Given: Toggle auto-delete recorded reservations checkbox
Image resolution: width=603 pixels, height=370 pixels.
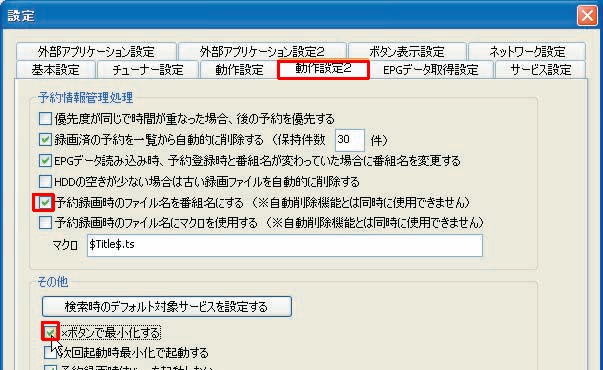Looking at the screenshot, I should click(45, 139).
